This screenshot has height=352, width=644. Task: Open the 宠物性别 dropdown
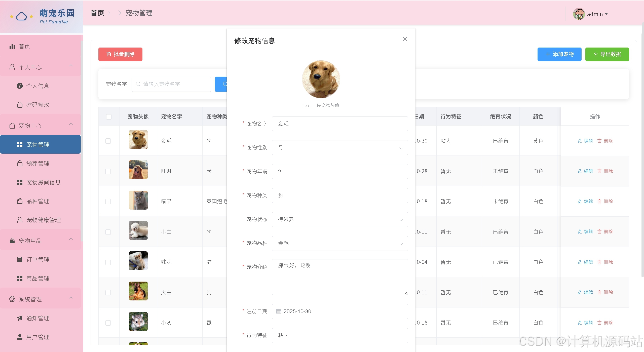tap(340, 148)
